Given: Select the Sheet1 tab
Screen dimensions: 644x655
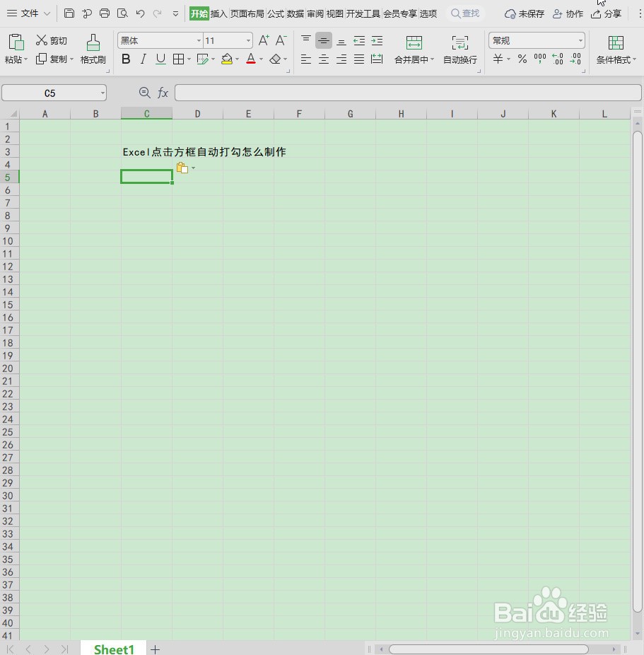Looking at the screenshot, I should coord(114,649).
